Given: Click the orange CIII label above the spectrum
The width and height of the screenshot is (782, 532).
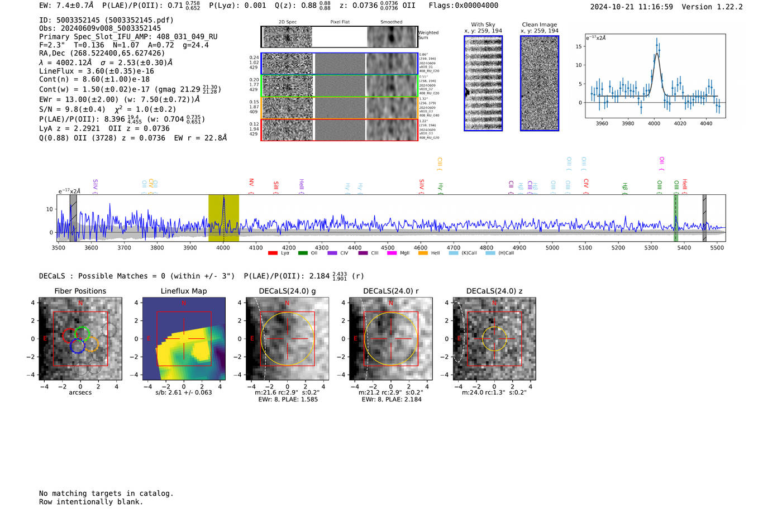Looking at the screenshot, I should (440, 164).
